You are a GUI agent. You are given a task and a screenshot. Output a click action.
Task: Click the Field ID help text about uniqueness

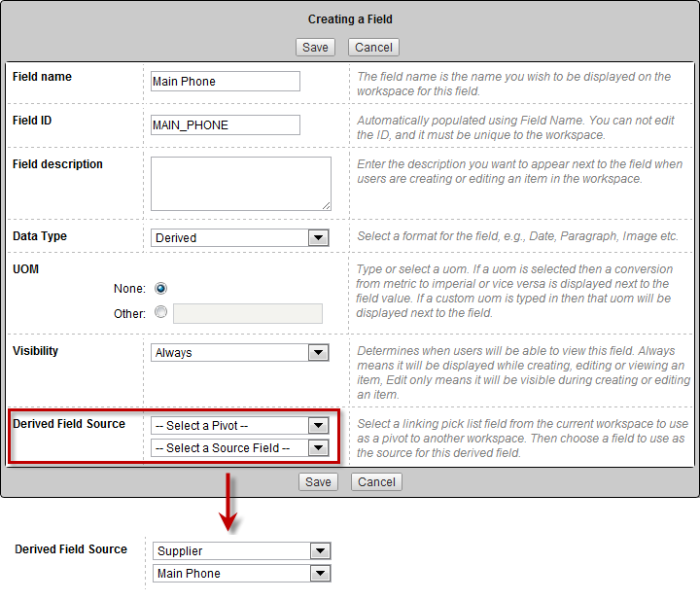(515, 127)
